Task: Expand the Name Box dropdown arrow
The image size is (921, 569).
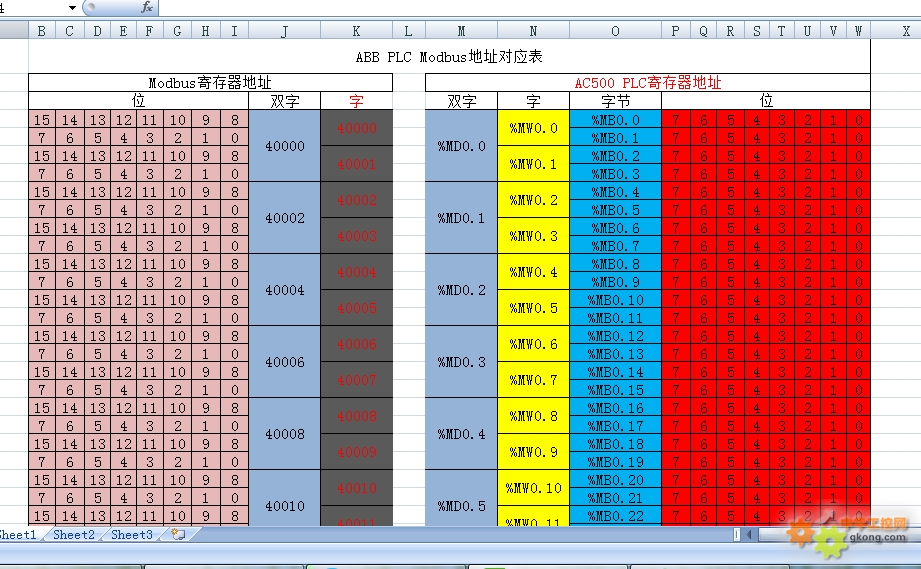Action: click(72, 8)
